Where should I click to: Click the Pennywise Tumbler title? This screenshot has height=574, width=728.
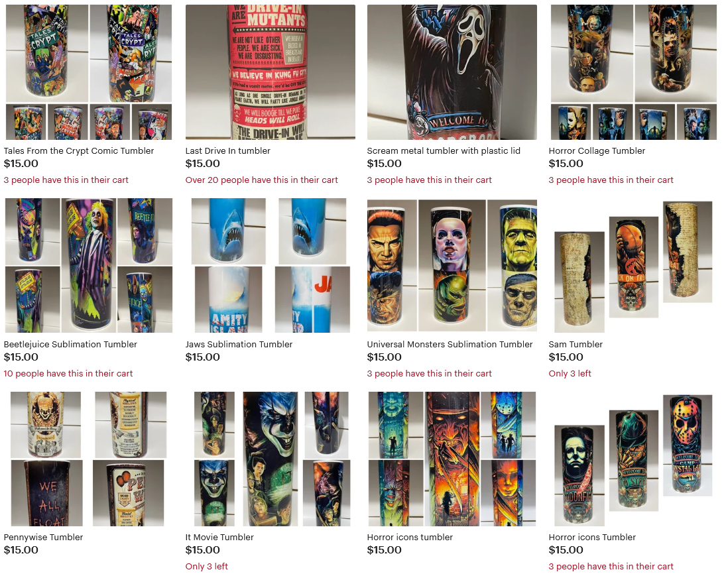click(x=43, y=538)
